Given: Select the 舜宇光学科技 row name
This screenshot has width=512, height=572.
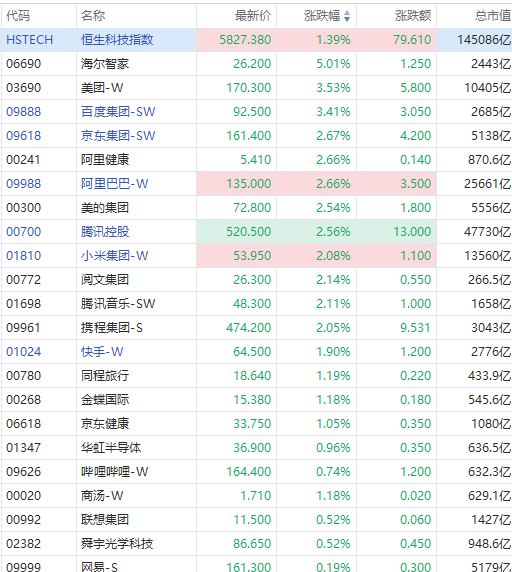Looking at the screenshot, I should click(x=117, y=544).
